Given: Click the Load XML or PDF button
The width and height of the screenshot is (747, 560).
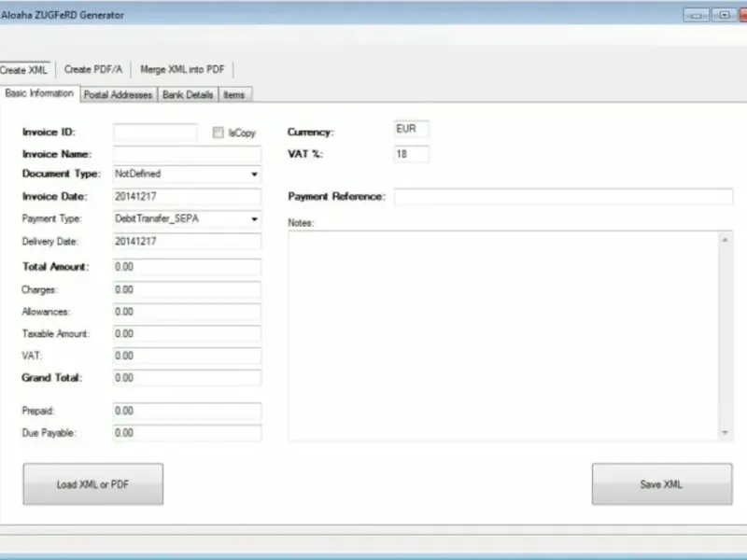Looking at the screenshot, I should (92, 484).
